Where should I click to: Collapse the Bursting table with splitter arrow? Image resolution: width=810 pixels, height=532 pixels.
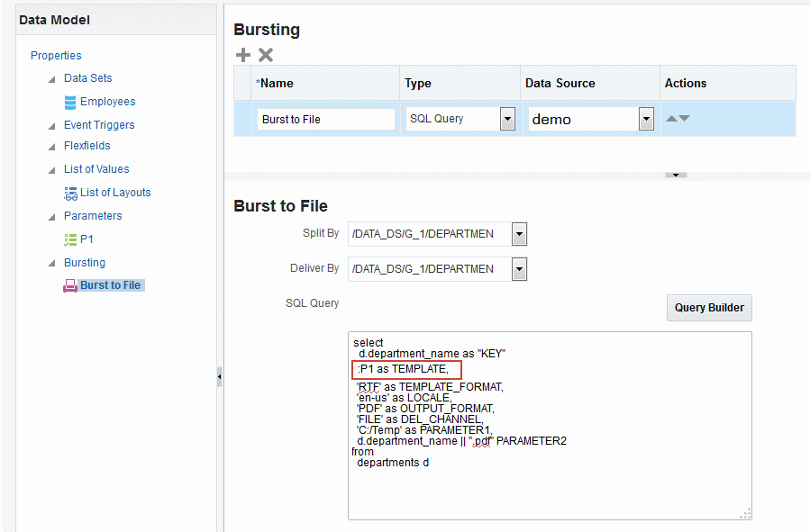click(676, 173)
